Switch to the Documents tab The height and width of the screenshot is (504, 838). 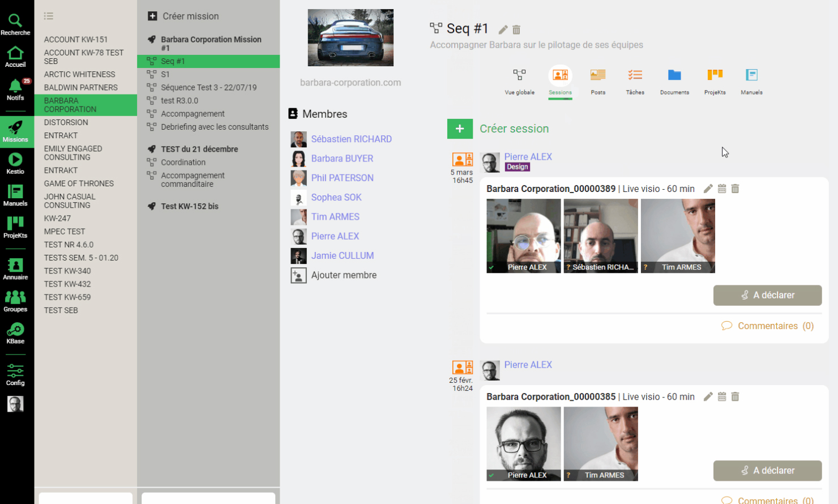[674, 81]
